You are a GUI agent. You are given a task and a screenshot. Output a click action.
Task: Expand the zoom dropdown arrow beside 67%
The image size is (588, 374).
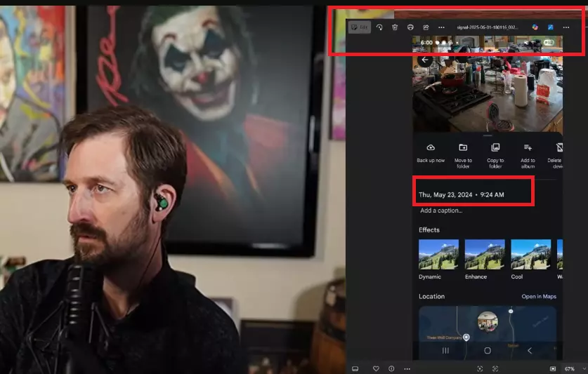click(584, 369)
